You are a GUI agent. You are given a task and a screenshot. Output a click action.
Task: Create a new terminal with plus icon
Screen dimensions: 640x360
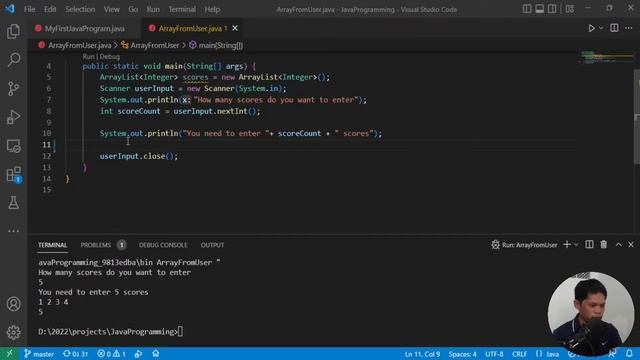(567, 244)
